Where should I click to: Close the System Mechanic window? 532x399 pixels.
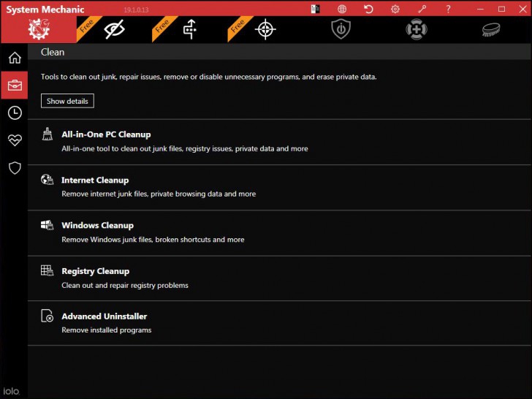tap(522, 9)
